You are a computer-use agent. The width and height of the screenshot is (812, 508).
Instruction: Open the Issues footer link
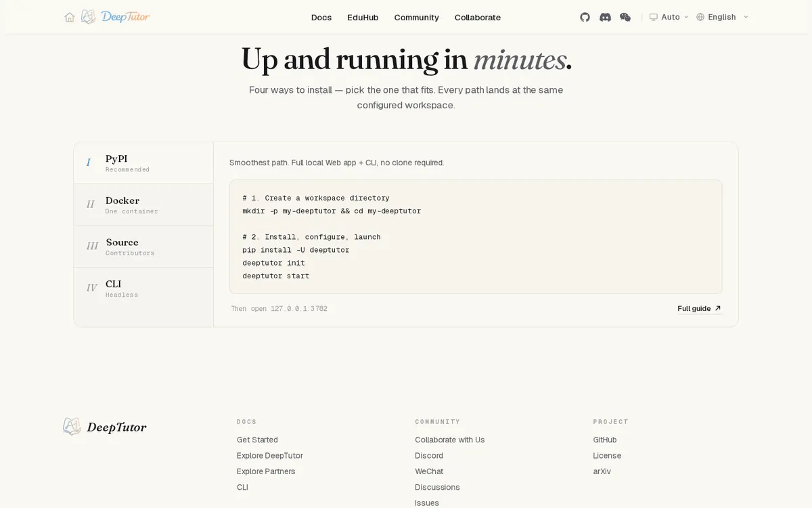tap(427, 503)
